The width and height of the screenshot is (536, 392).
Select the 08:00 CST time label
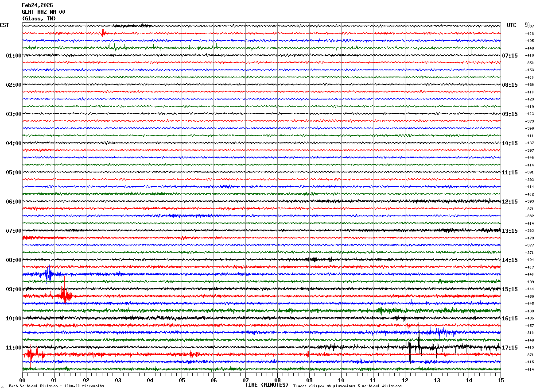click(14, 260)
